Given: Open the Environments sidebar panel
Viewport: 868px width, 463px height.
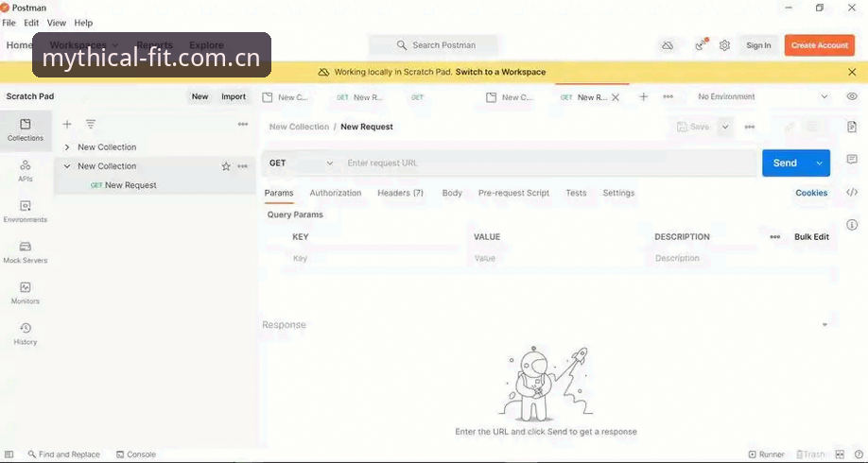Looking at the screenshot, I should (26, 212).
